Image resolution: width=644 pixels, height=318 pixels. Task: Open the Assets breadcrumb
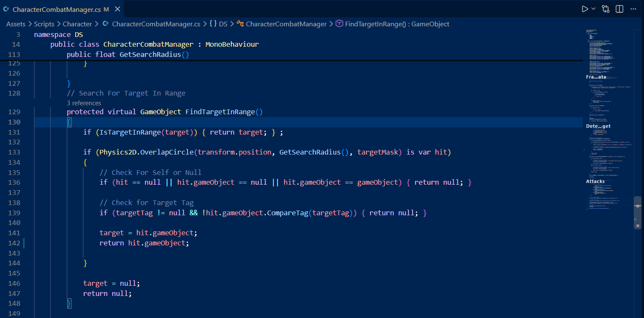pos(16,24)
